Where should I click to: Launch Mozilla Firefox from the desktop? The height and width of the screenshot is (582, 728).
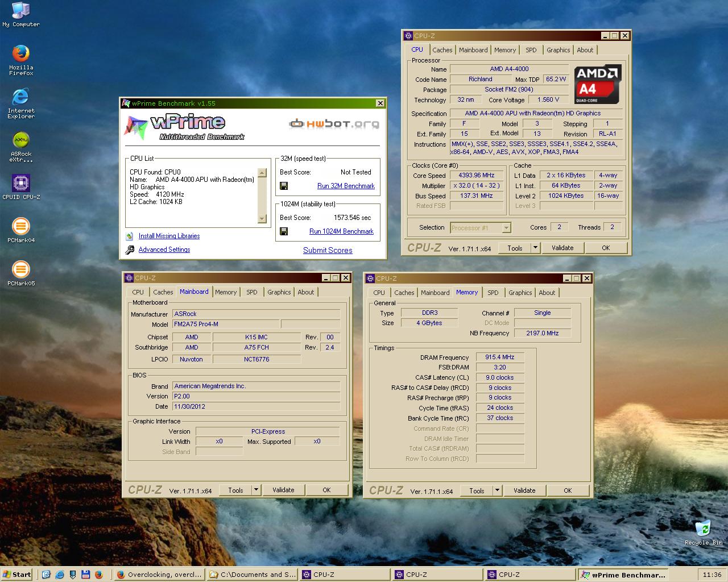pyautogui.click(x=21, y=60)
